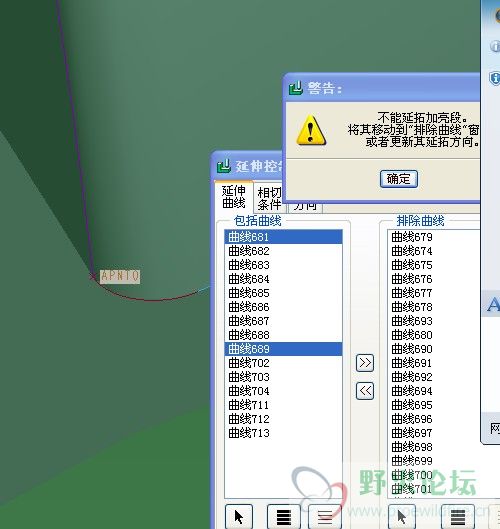Click select-all thick lines icon under 包括曲线
Screen dimensions: 500x529
pos(283,517)
